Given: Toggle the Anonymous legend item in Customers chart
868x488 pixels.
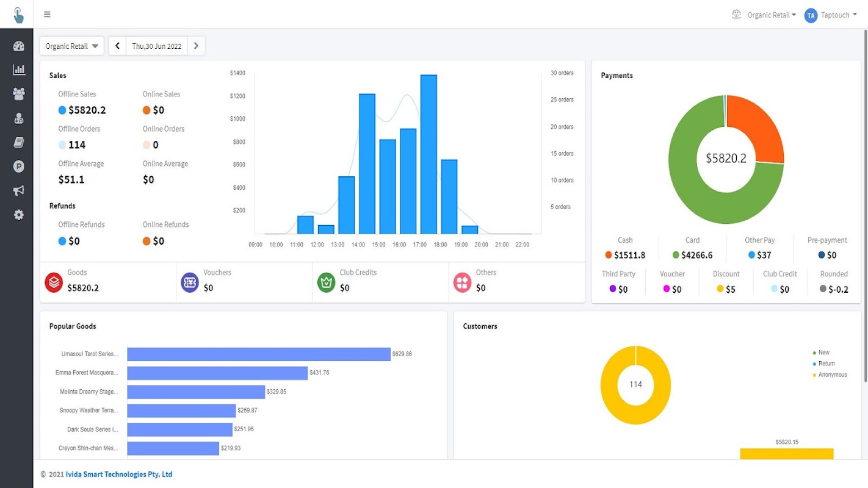Looking at the screenshot, I should point(832,375).
